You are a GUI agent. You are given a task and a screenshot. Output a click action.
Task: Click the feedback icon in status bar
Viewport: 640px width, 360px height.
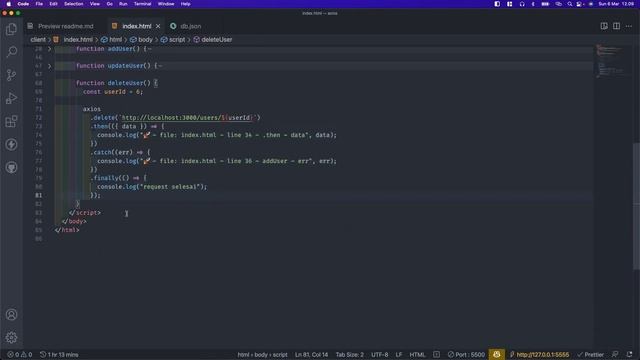point(615,355)
